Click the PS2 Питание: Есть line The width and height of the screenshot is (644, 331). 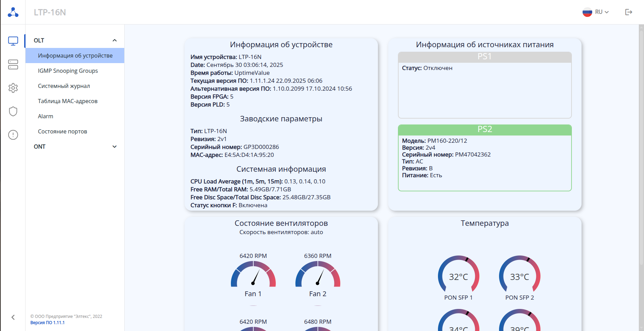[x=422, y=175]
